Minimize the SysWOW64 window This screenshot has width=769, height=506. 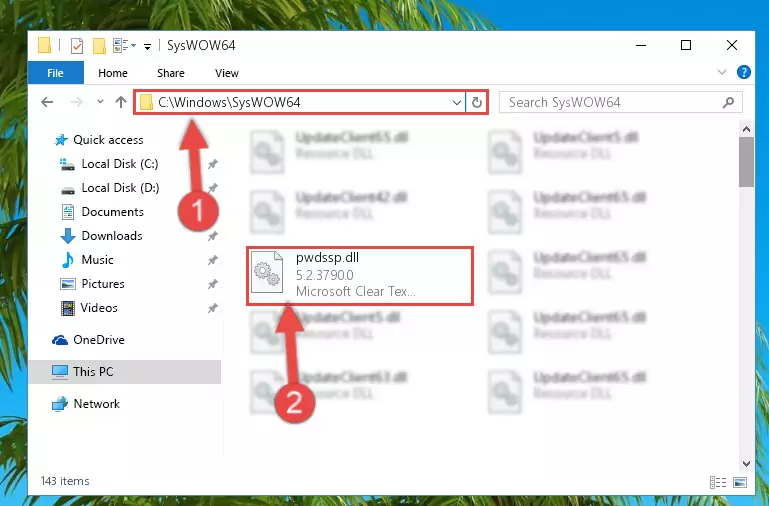[x=641, y=45]
